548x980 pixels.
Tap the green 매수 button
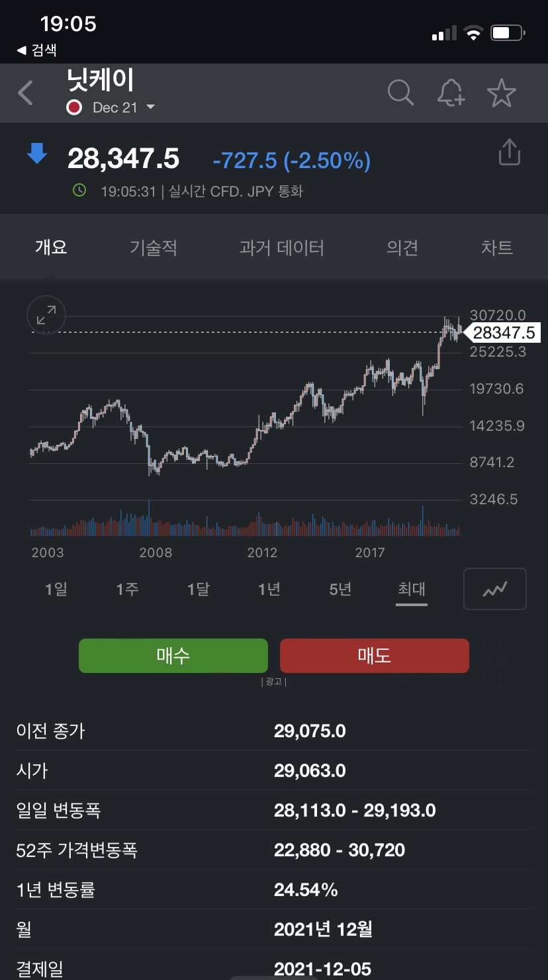(173, 656)
